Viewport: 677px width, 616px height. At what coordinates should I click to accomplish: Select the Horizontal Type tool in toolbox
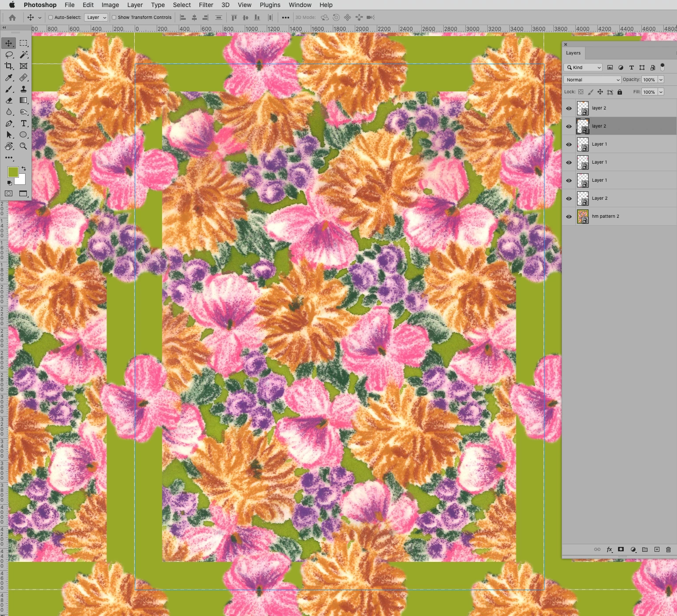(x=23, y=123)
